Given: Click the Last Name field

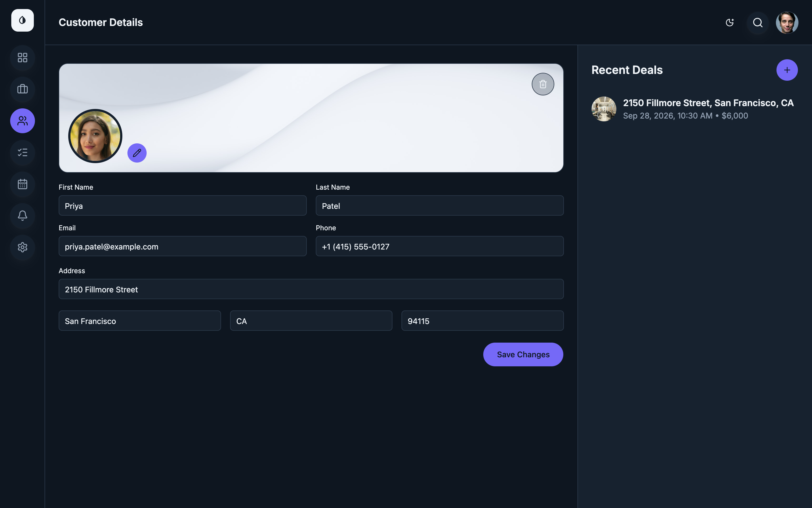Looking at the screenshot, I should [440, 206].
